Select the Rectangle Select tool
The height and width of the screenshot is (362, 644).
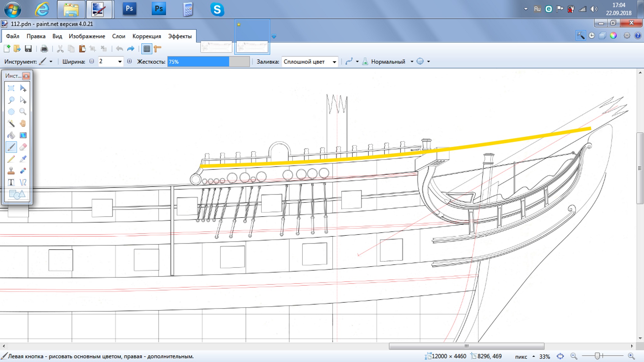[x=11, y=88]
